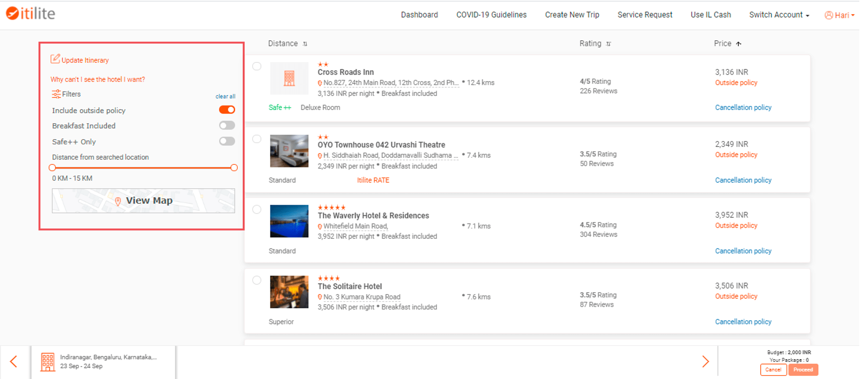Click the Price ascending arrow icon

pos(739,44)
